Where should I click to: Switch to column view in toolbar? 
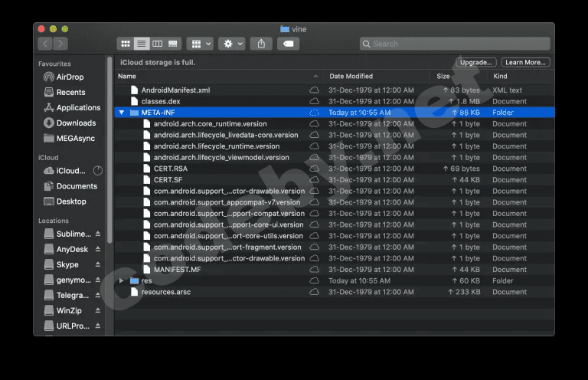[157, 44]
